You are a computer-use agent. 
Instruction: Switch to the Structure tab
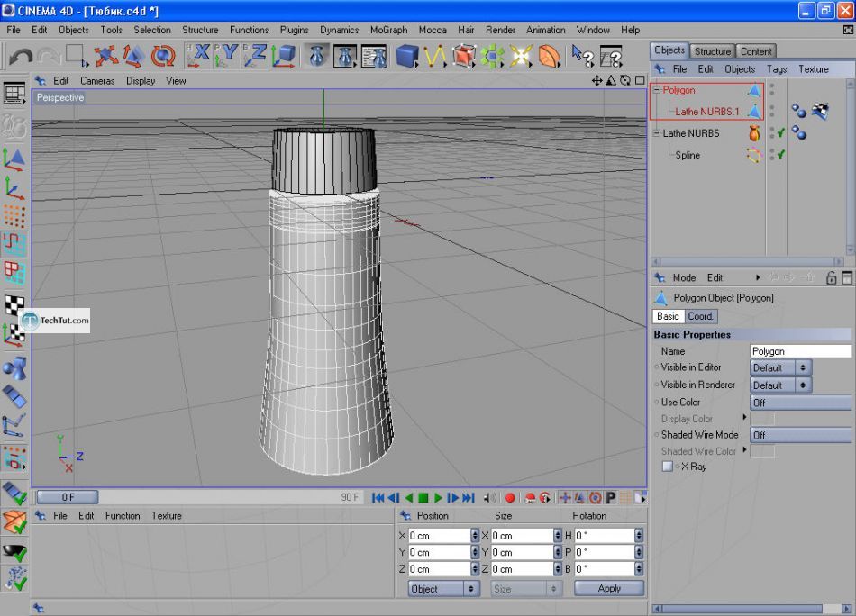click(x=713, y=51)
